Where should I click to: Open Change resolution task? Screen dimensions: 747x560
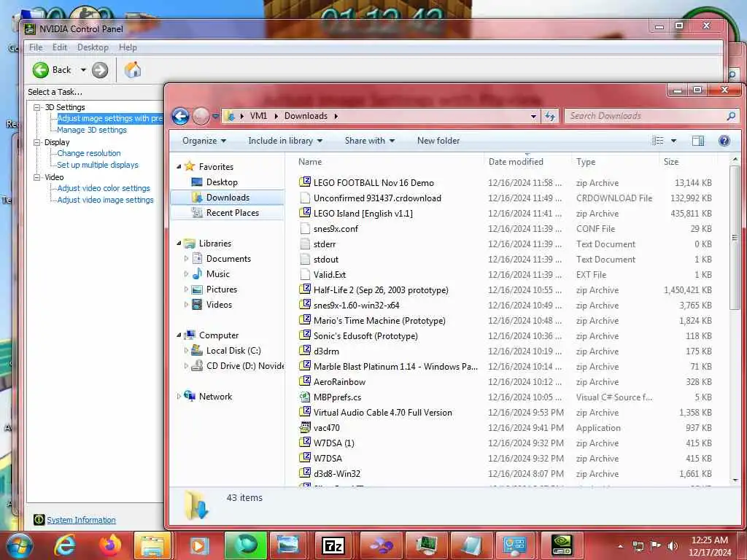tap(88, 153)
